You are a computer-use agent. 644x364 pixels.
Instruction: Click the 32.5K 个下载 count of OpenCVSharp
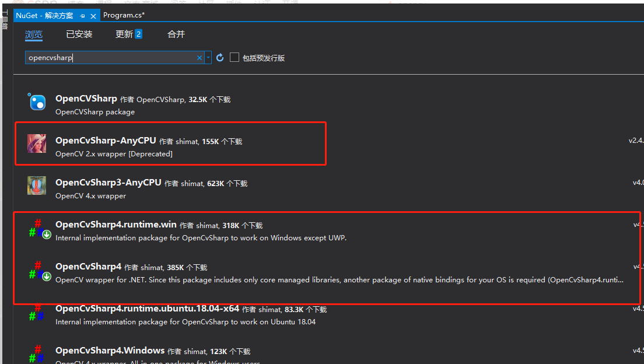209,99
